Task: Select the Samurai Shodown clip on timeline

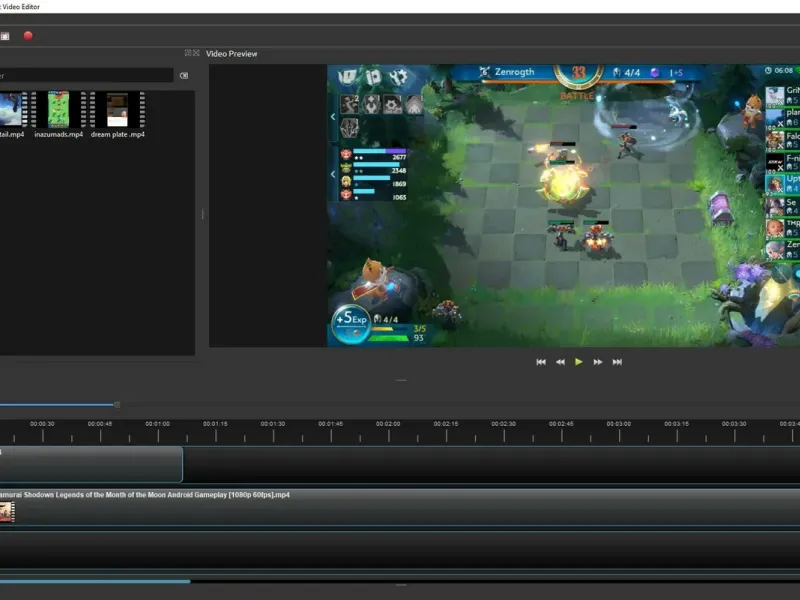Action: coord(400,511)
